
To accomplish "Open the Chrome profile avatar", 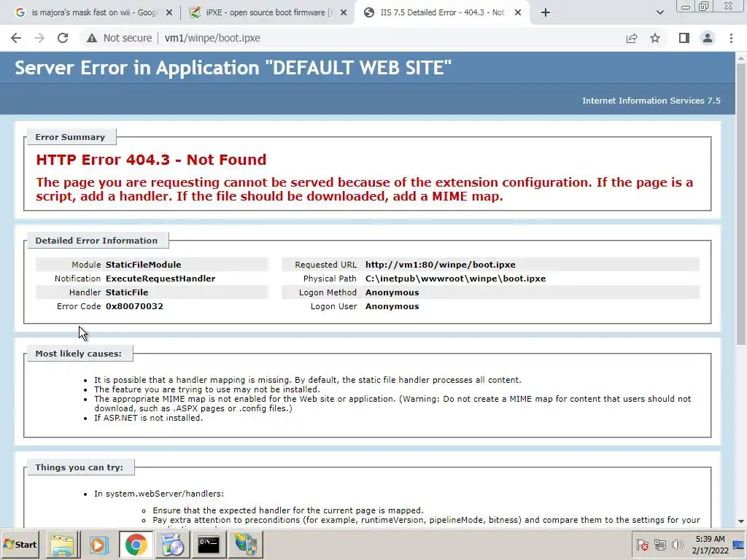I will click(x=708, y=38).
